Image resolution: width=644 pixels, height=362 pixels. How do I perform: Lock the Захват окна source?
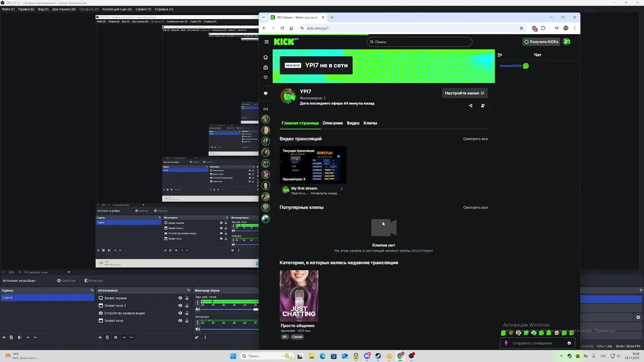[x=187, y=321]
